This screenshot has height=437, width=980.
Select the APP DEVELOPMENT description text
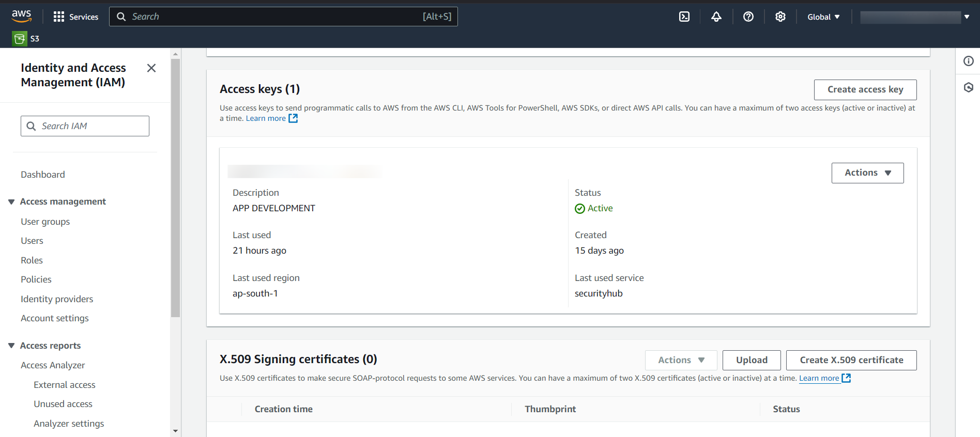(x=274, y=208)
